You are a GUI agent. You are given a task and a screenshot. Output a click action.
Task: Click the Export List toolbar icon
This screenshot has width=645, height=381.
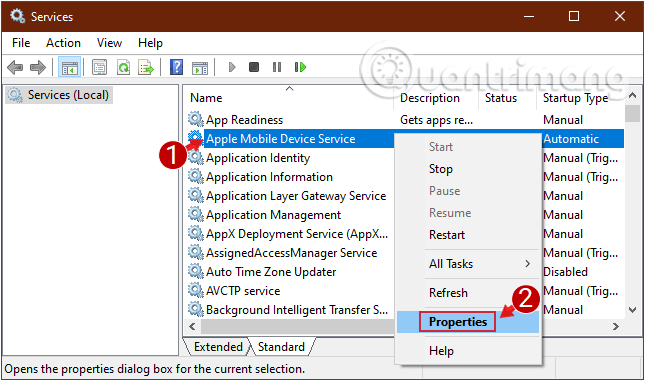pos(146,67)
